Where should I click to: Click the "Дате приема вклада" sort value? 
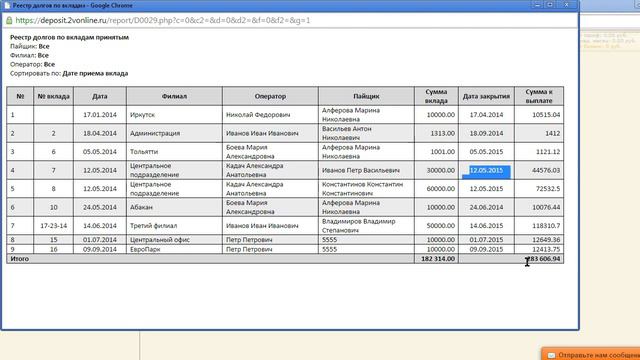pyautogui.click(x=95, y=73)
